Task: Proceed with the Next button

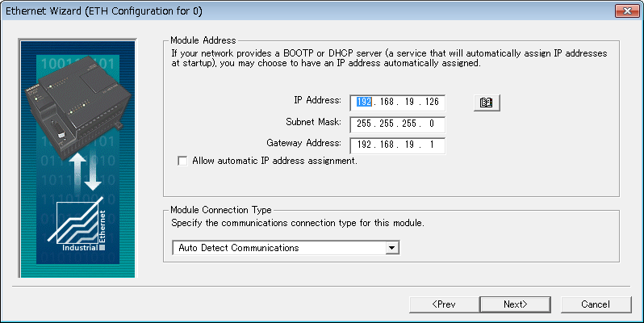Action: [515, 304]
